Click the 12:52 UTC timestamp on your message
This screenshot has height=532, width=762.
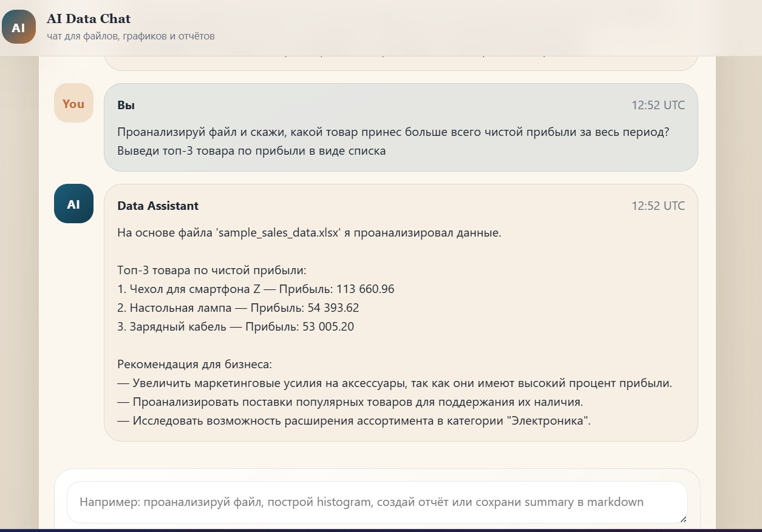[658, 105]
